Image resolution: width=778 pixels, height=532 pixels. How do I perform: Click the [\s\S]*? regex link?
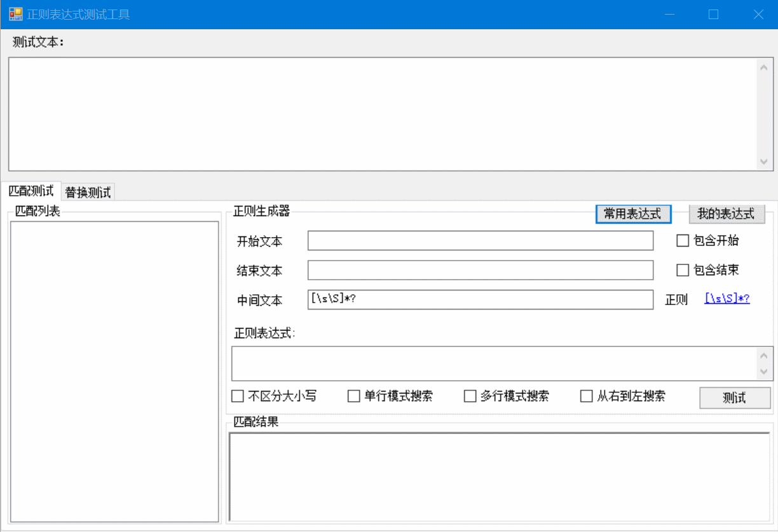click(727, 299)
